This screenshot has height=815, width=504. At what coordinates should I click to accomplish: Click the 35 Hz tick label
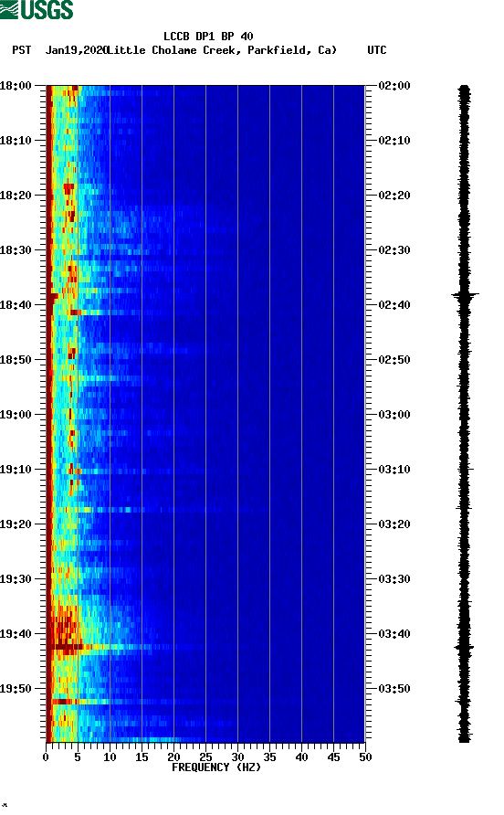coord(269,757)
